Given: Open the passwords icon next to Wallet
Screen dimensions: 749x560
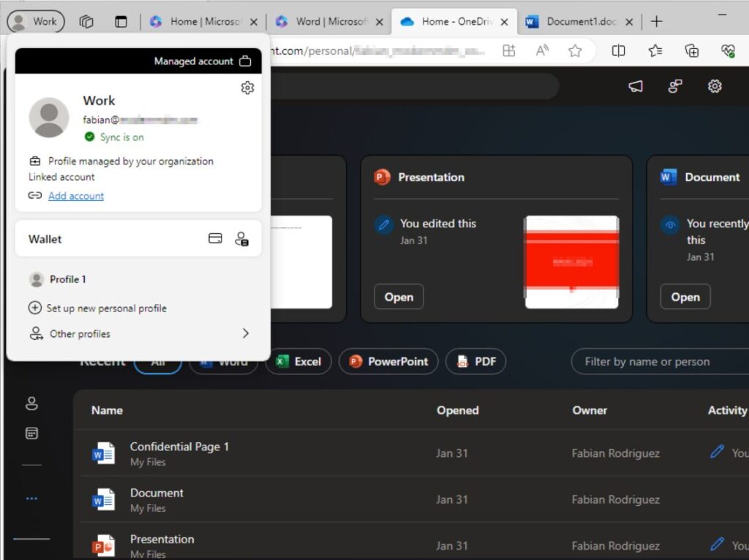Looking at the screenshot, I should click(x=241, y=238).
